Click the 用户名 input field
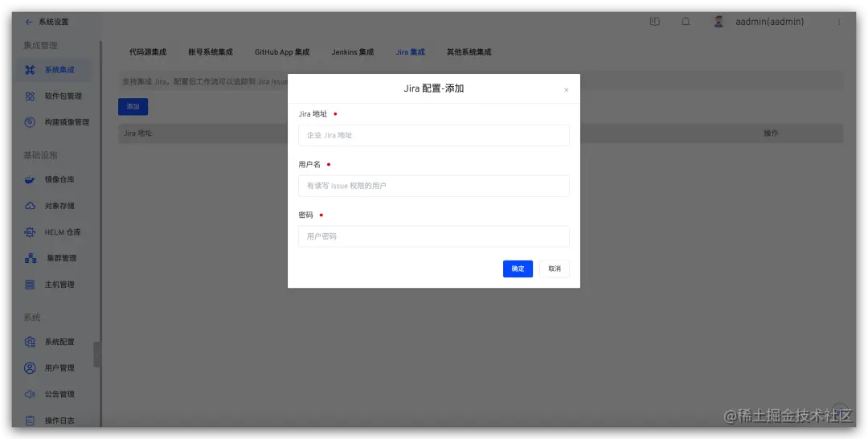The width and height of the screenshot is (868, 439). [x=433, y=186]
